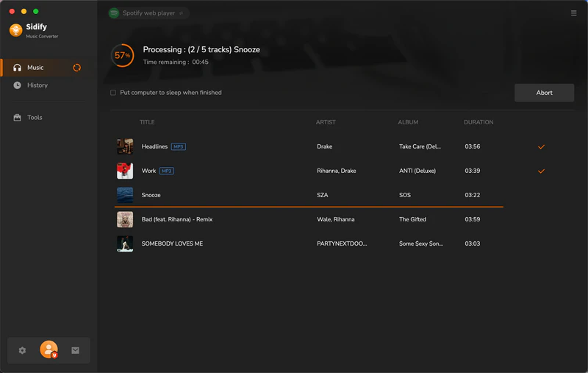This screenshot has height=373, width=588.
Task: Click the ARTIST column header
Action: click(x=326, y=122)
